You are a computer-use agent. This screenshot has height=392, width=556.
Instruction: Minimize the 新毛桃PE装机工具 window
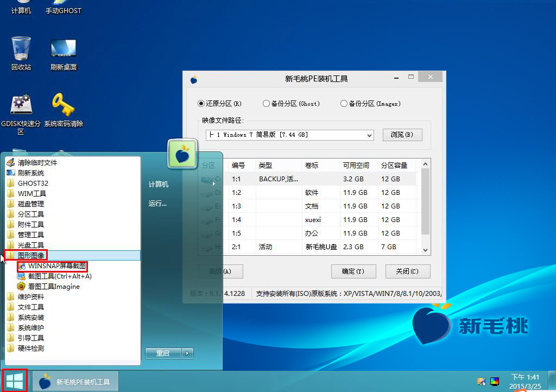coord(396,78)
